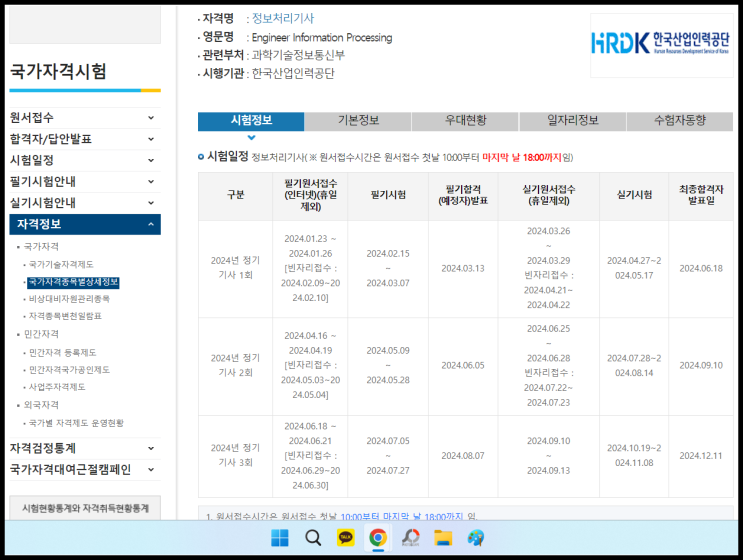Click the 필기시험 column header
743x560 pixels.
click(x=388, y=195)
